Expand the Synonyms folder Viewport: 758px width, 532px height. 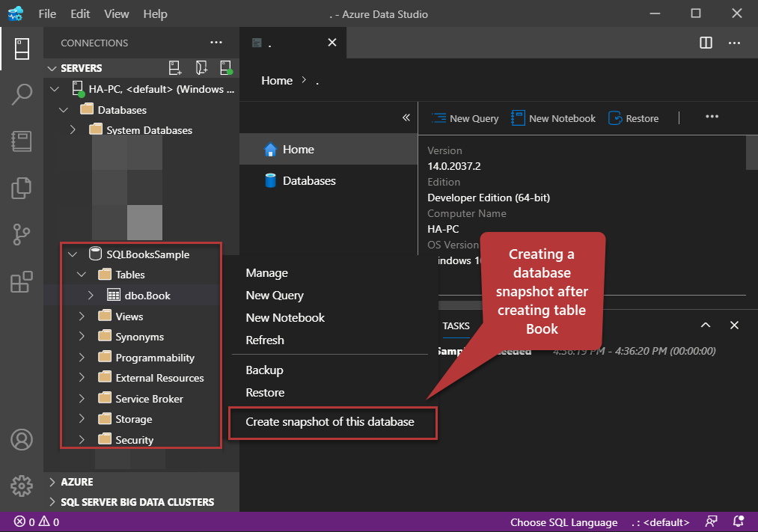click(x=82, y=336)
